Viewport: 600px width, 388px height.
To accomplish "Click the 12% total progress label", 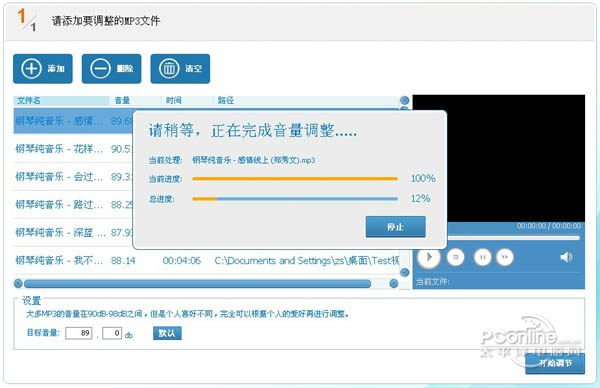I will coord(421,199).
